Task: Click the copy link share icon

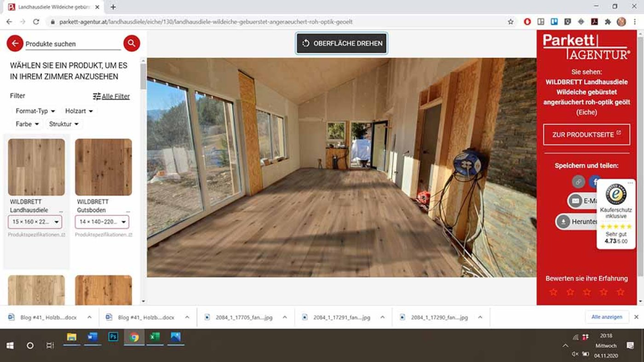Action: [x=578, y=181]
